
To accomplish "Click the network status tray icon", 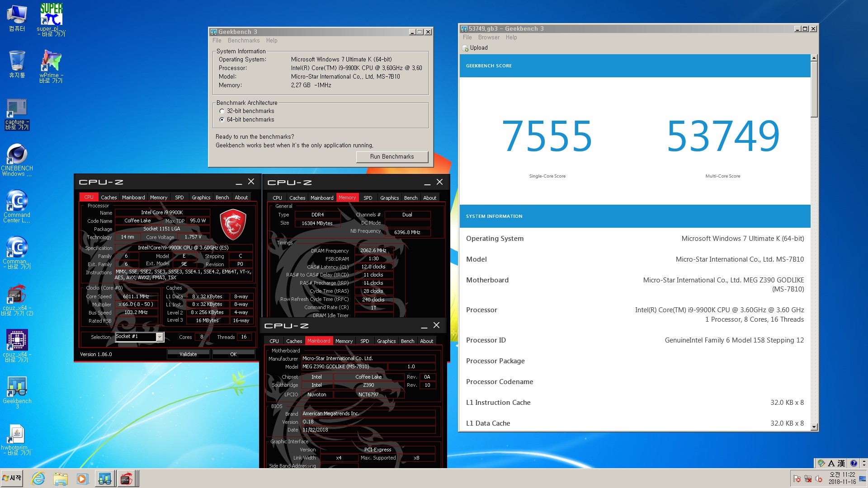I will pos(807,479).
